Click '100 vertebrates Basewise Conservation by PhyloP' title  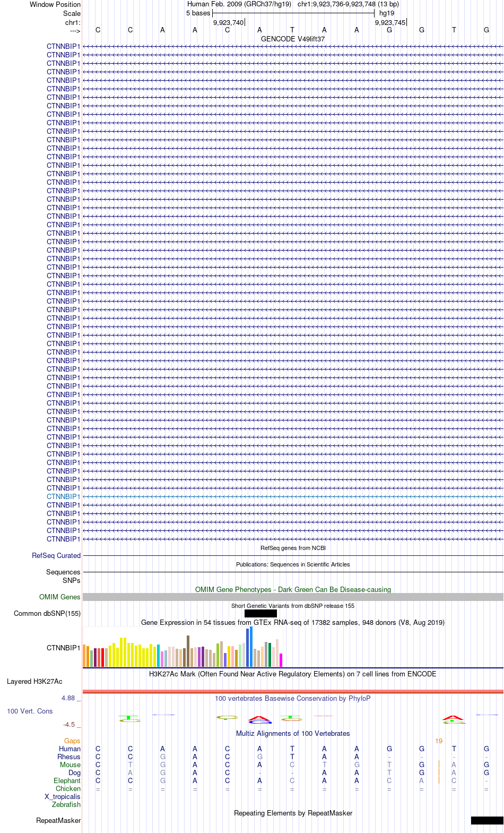click(x=293, y=698)
